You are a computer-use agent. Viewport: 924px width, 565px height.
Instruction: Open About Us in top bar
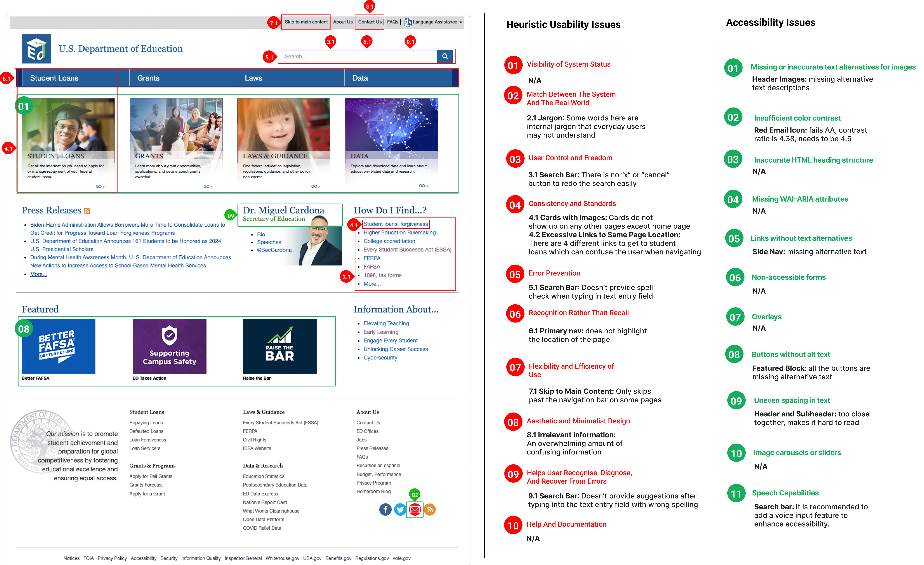[343, 22]
